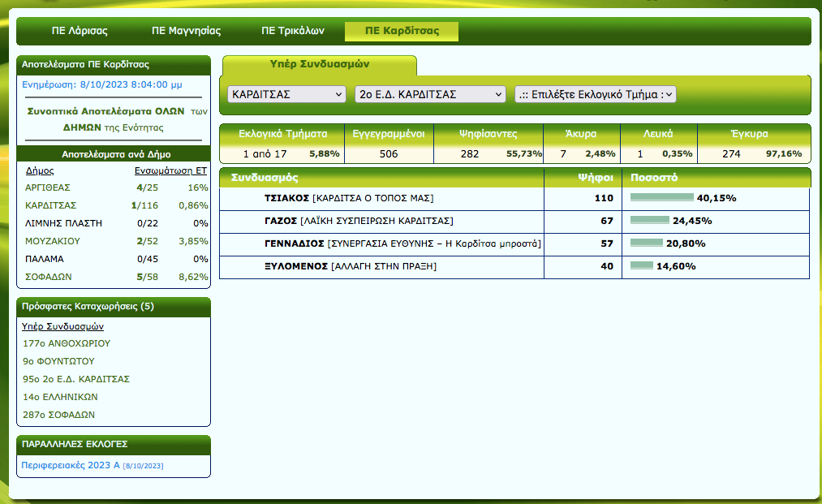Open recent entry 177ο ΑΝΘΟΧΩΡΙΟΥ

[x=67, y=343]
